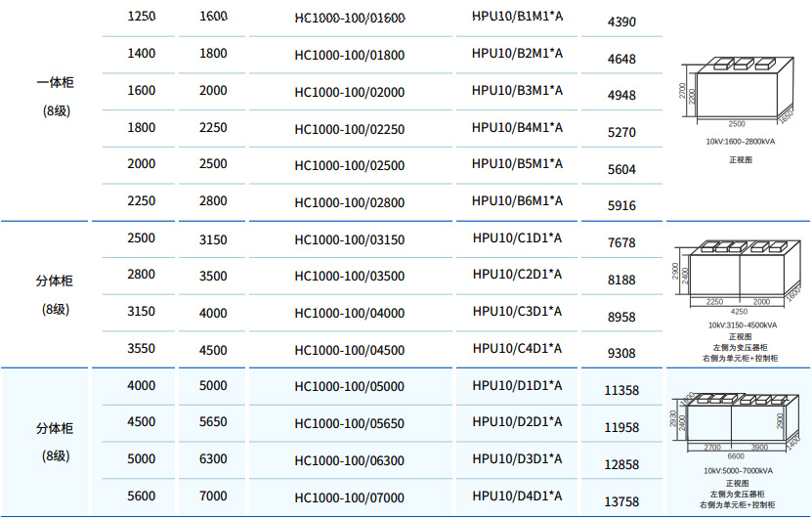Click weight value 9308
The image size is (812, 518).
point(621,354)
